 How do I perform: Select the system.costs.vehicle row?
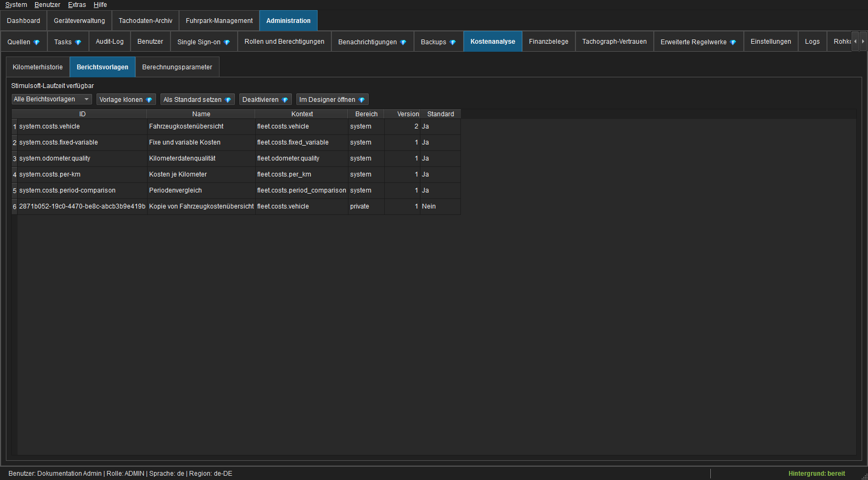tap(236, 126)
